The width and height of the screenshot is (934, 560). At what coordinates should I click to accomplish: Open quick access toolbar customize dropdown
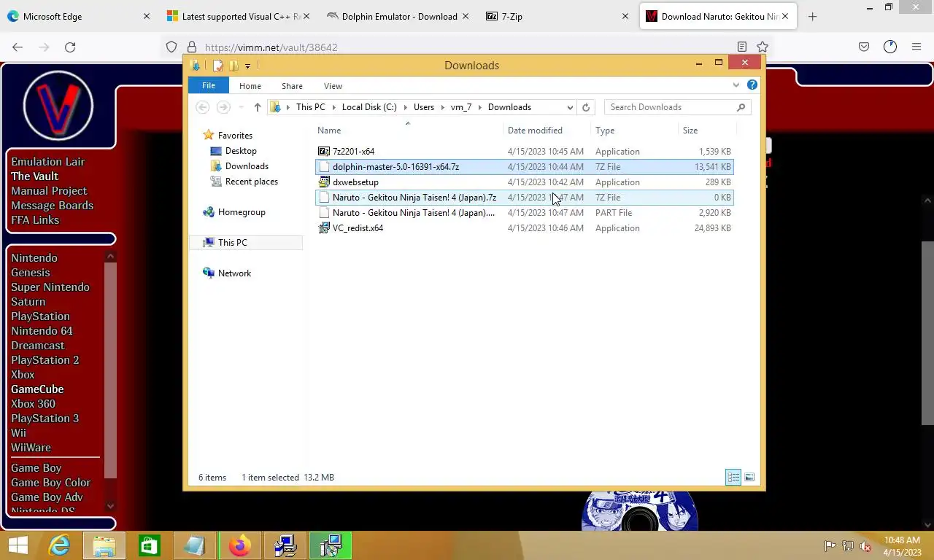(248, 66)
